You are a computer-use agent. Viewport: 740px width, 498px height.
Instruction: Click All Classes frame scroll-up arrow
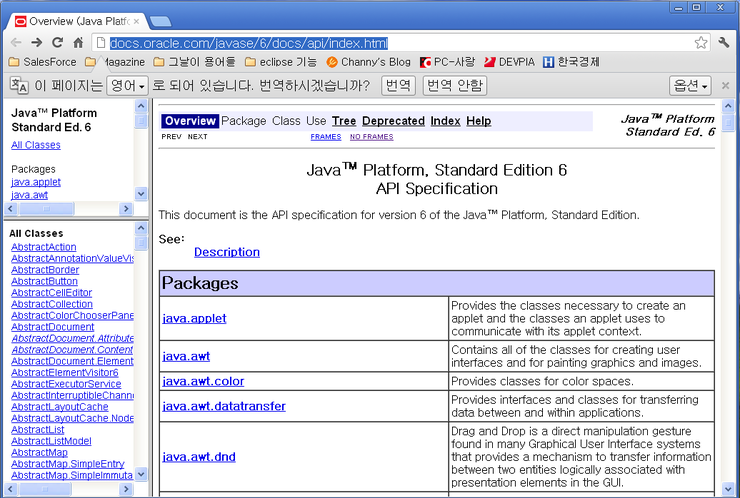(141, 228)
